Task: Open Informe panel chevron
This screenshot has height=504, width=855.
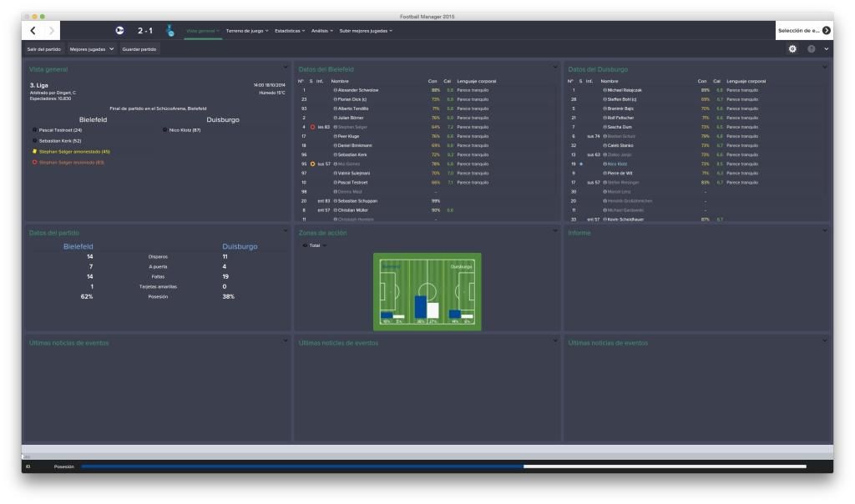Action: [x=824, y=231]
